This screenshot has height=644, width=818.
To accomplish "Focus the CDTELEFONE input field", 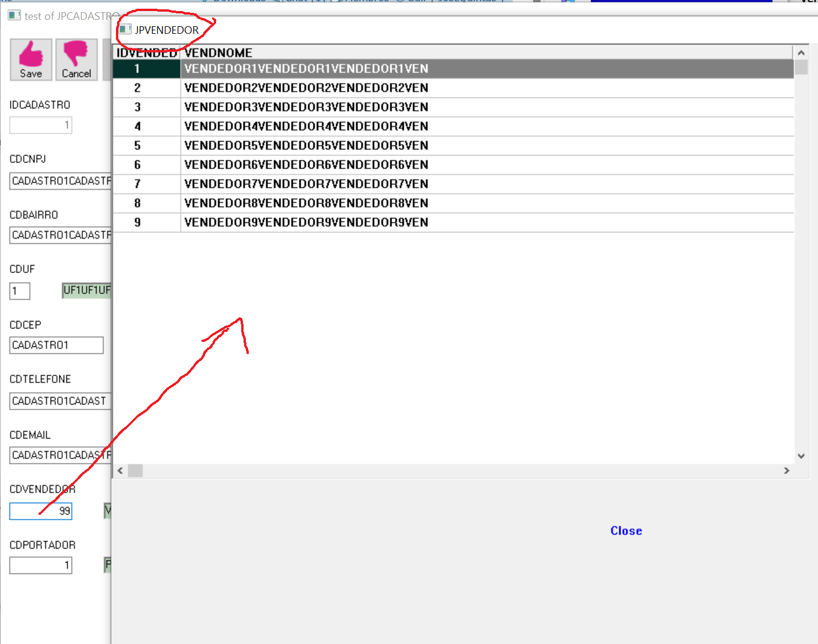I will click(61, 401).
